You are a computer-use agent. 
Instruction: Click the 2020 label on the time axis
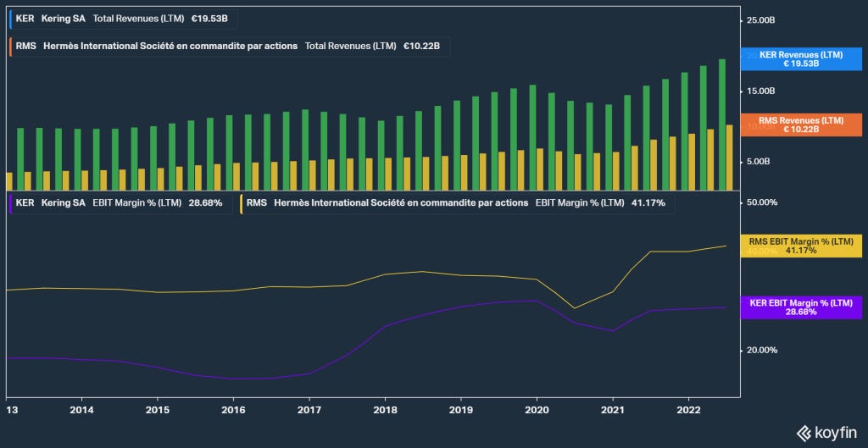tap(537, 410)
